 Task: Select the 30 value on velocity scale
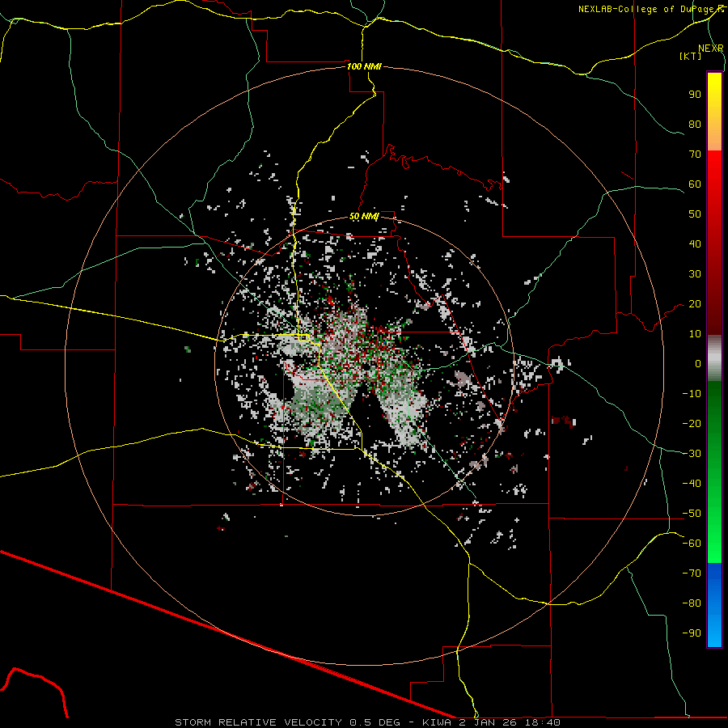pos(695,274)
